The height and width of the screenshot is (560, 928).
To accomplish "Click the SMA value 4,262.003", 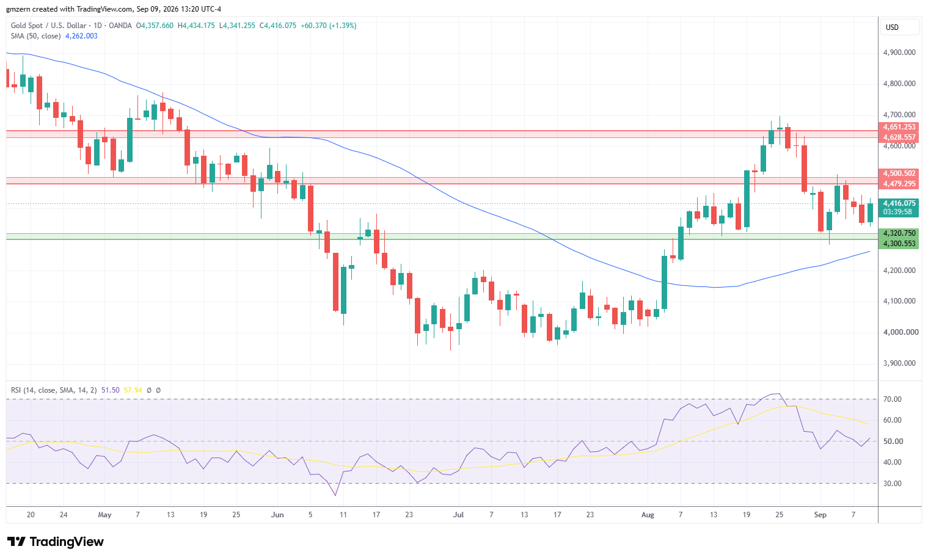I will coord(81,36).
